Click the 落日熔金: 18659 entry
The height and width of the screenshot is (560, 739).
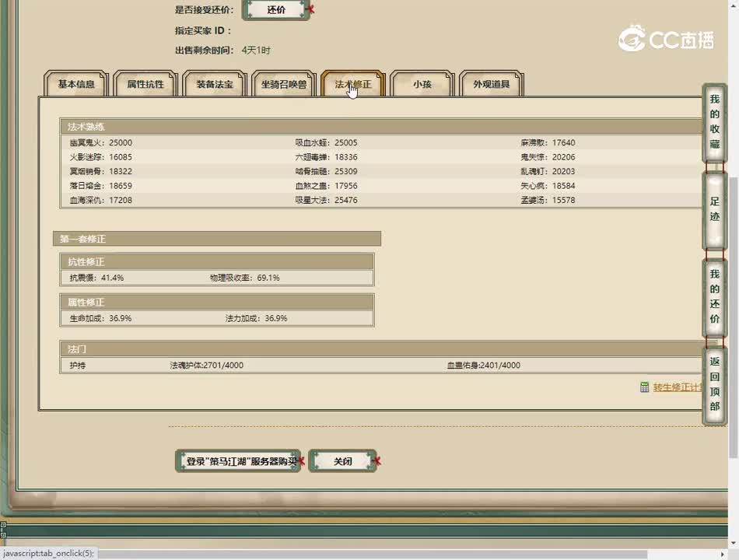[x=101, y=186]
